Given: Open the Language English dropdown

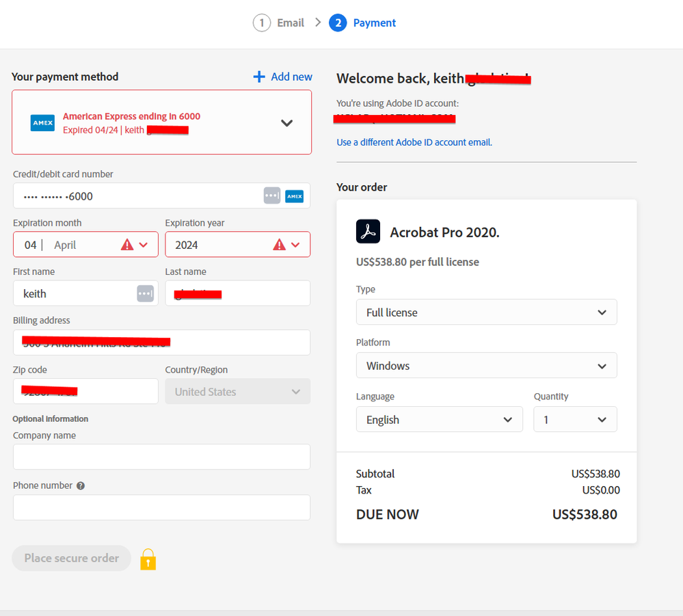Looking at the screenshot, I should coord(440,419).
